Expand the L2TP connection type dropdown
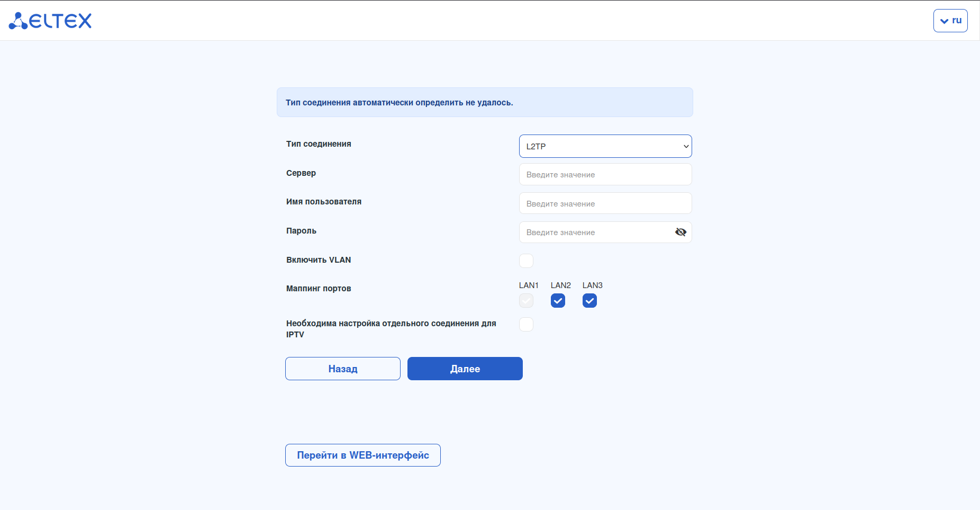Image resolution: width=980 pixels, height=510 pixels. (x=605, y=146)
